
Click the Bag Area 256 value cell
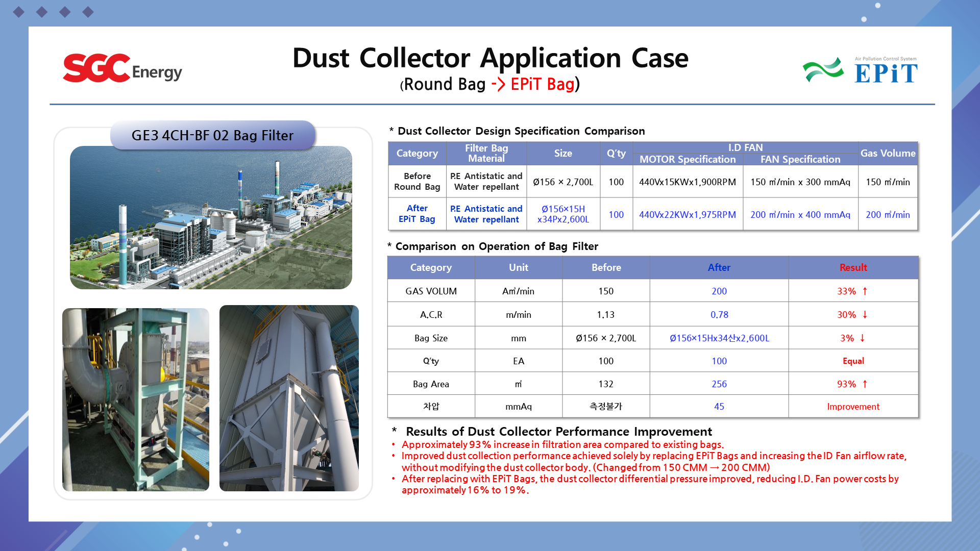(719, 384)
